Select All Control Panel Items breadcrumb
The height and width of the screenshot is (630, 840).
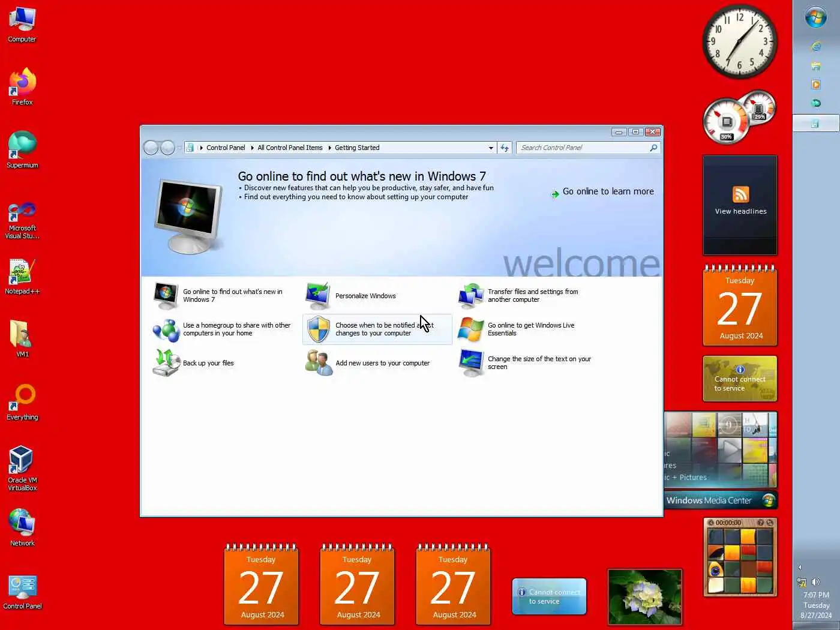(x=290, y=148)
